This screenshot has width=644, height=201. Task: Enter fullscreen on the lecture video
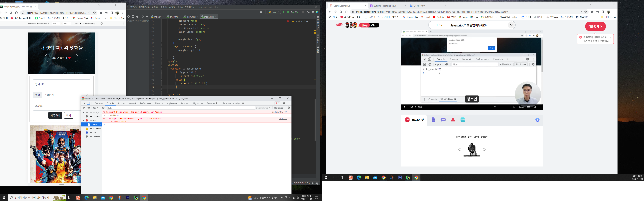coord(539,107)
